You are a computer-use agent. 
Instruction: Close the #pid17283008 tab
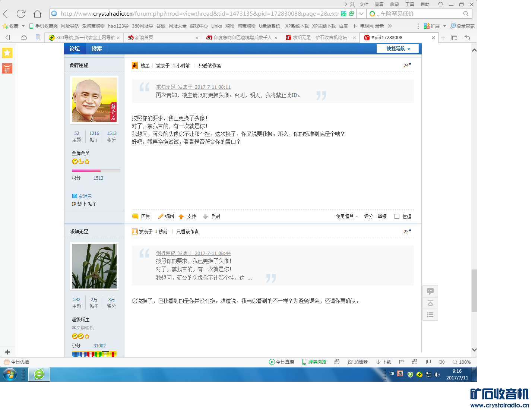[x=433, y=38]
